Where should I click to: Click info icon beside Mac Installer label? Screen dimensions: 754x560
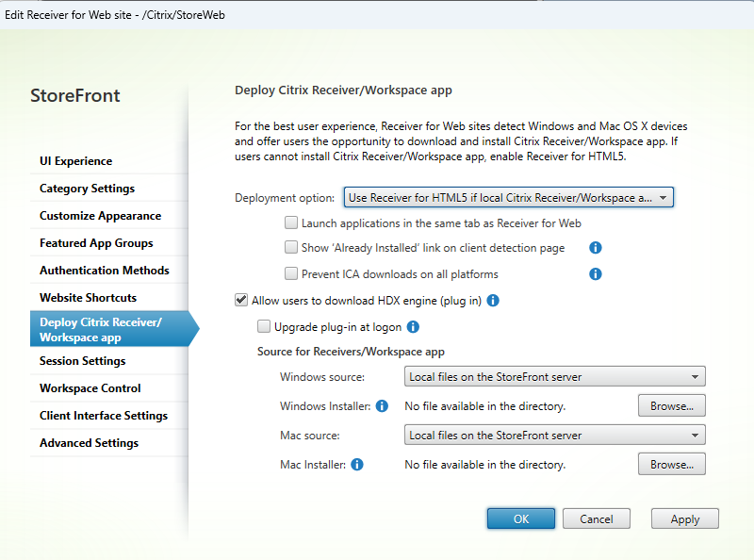click(357, 465)
